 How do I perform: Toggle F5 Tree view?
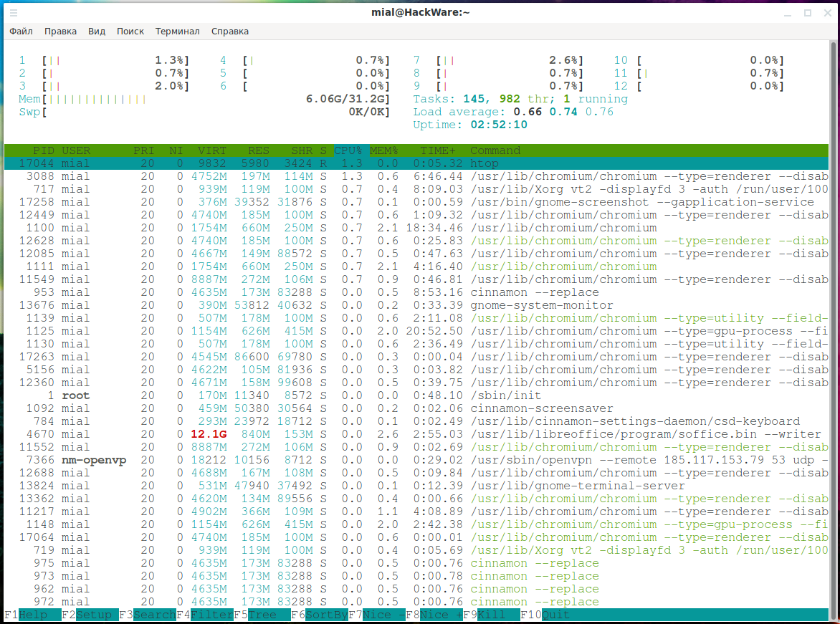click(262, 615)
